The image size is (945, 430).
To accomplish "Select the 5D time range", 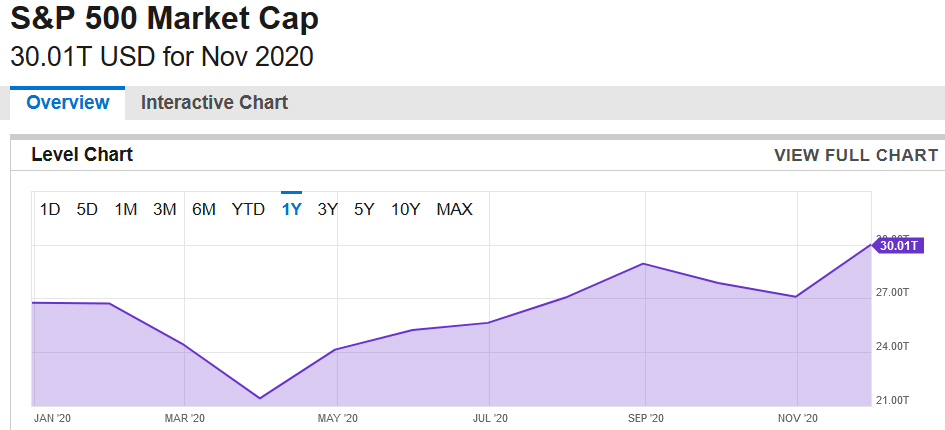I will pyautogui.click(x=88, y=209).
